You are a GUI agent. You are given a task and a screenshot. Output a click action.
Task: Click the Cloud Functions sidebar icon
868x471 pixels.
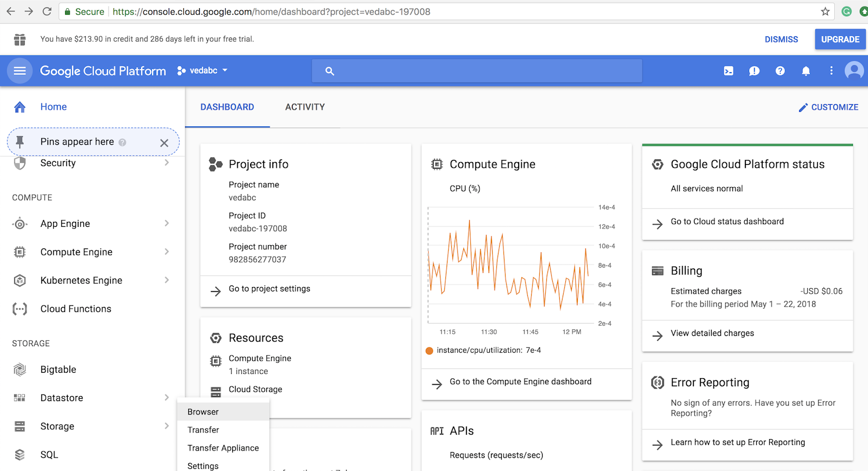click(x=20, y=309)
